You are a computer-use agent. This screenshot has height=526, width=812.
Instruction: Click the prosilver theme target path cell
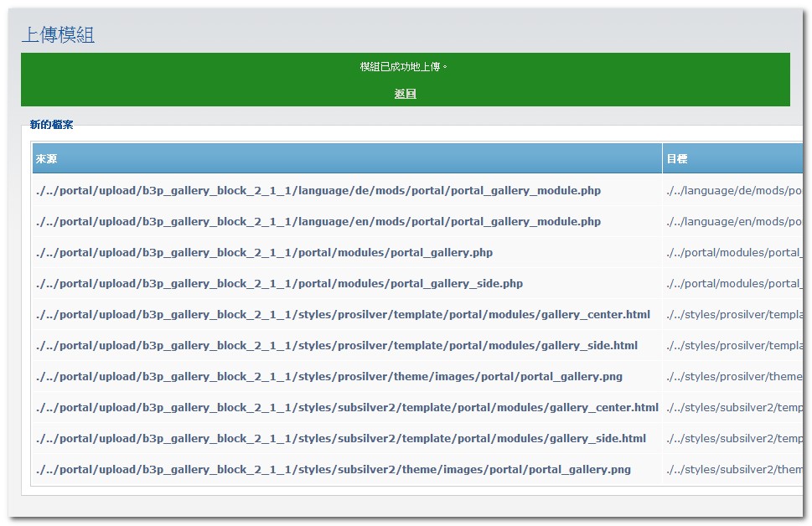[733, 377]
